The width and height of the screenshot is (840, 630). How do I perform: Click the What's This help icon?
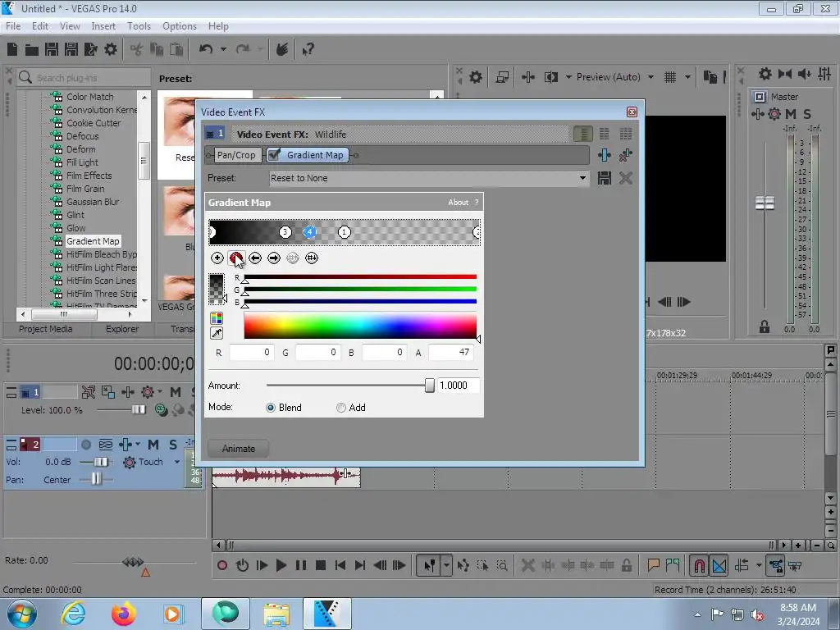tap(308, 50)
